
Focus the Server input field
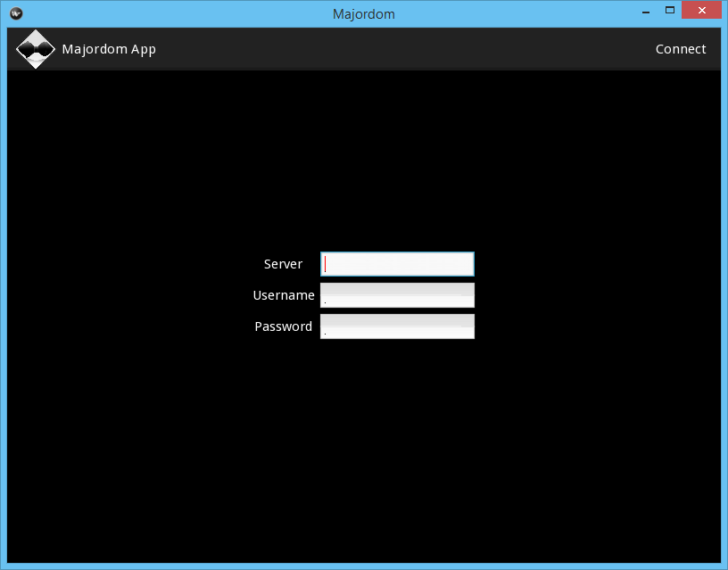(x=397, y=263)
